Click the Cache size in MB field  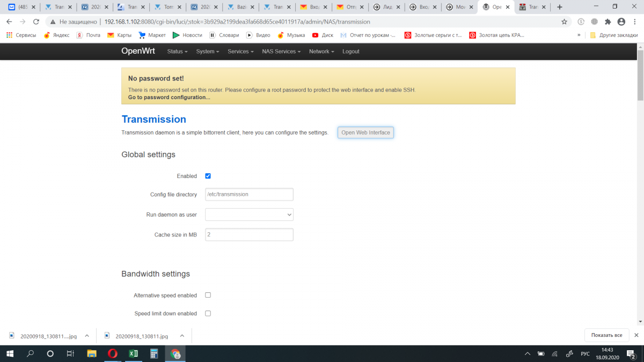(249, 234)
